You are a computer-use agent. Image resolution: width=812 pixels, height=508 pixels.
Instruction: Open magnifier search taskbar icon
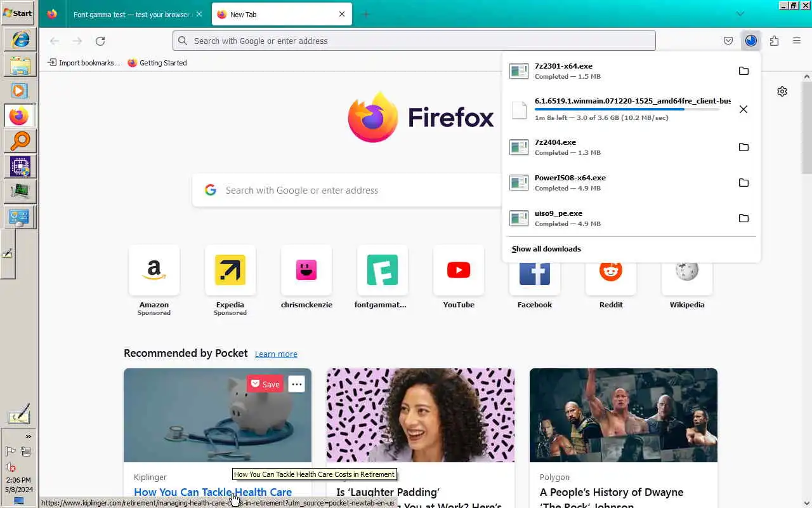point(20,141)
